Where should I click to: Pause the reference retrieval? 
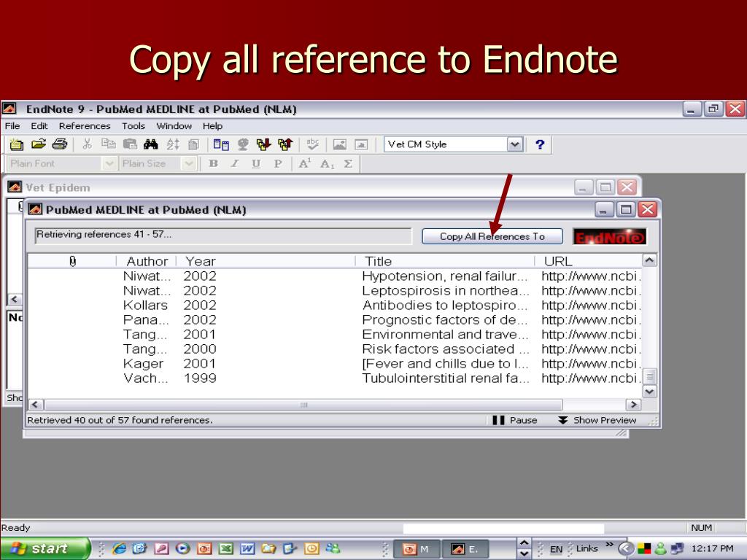pos(515,420)
